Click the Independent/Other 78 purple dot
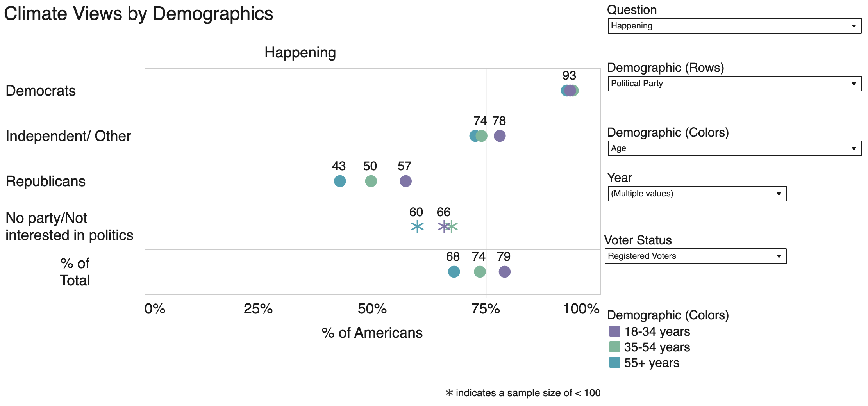 pyautogui.click(x=500, y=136)
